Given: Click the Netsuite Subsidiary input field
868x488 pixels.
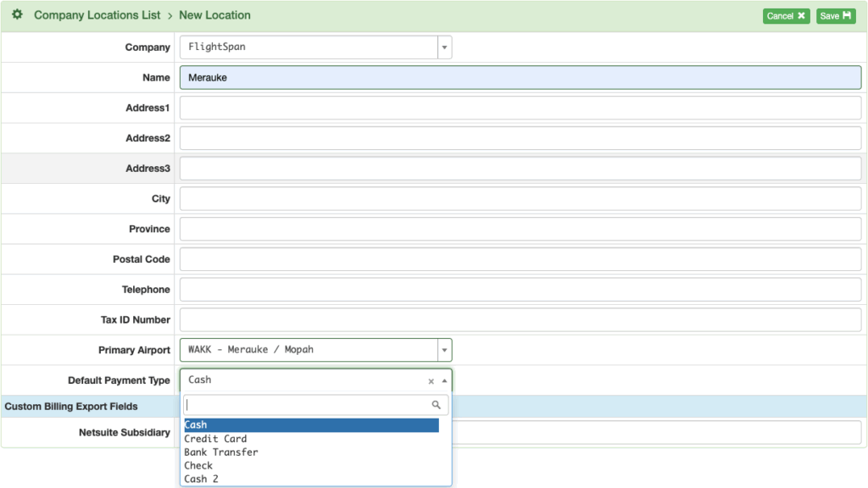Looking at the screenshot, I should [x=657, y=433].
